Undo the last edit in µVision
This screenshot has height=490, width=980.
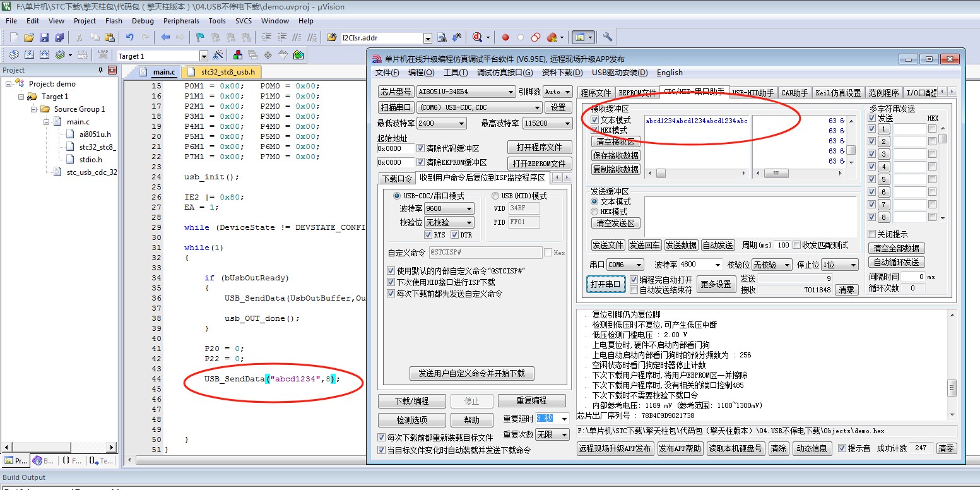point(129,37)
